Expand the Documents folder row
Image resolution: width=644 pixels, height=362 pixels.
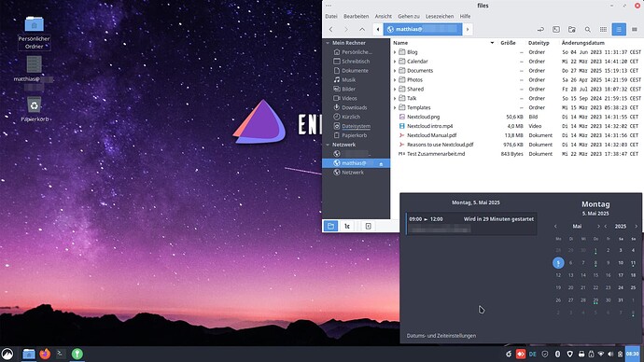[395, 71]
